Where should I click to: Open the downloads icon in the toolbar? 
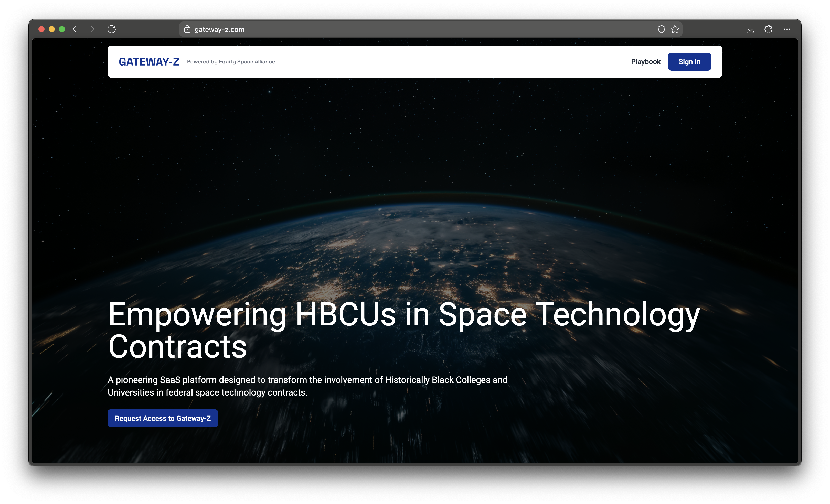[x=750, y=29]
